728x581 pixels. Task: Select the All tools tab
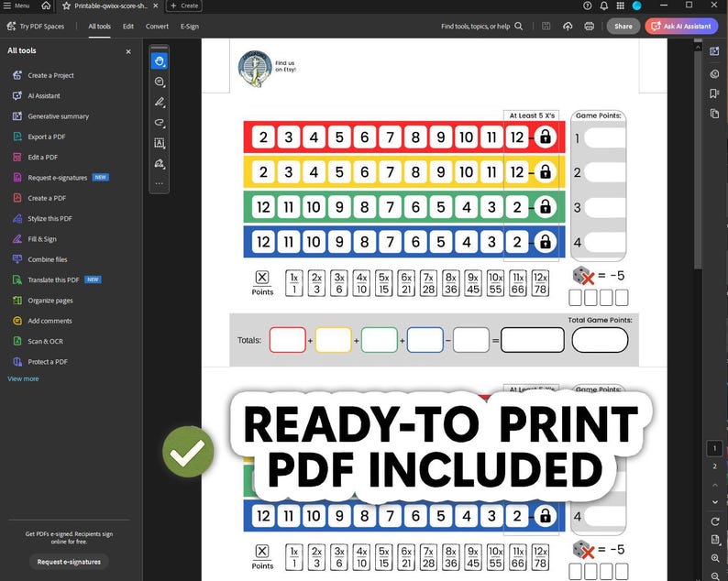pos(99,27)
